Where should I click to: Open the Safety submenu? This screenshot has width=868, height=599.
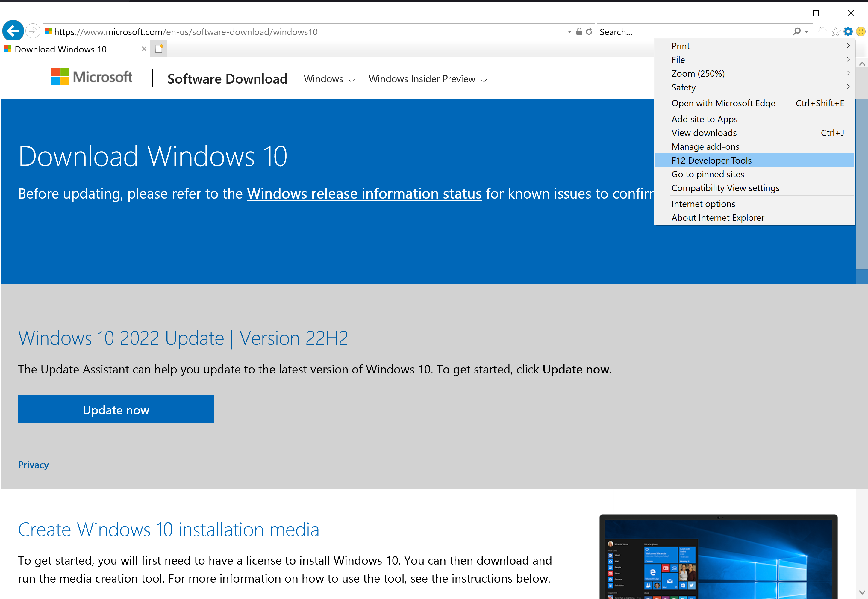click(754, 87)
